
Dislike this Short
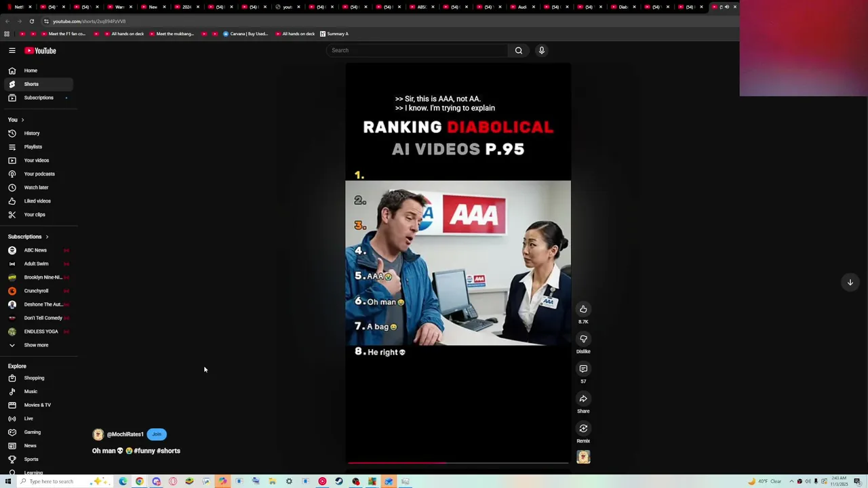tap(583, 339)
